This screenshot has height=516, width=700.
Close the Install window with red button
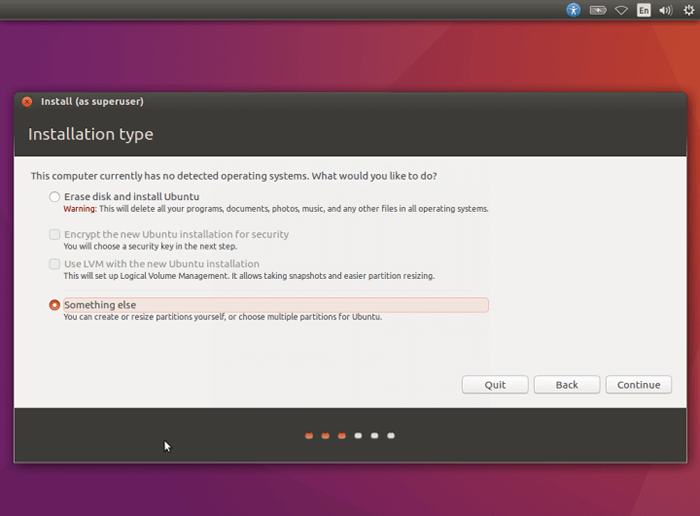(x=27, y=102)
